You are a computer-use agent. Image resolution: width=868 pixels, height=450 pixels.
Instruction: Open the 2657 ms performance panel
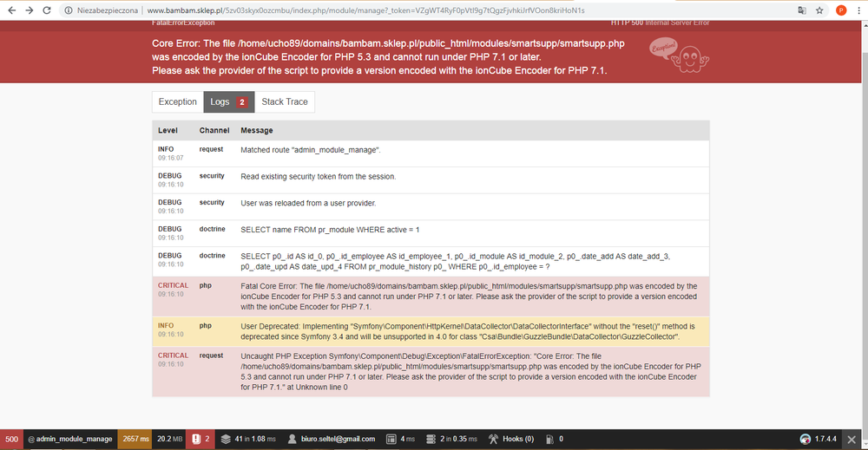tap(135, 439)
